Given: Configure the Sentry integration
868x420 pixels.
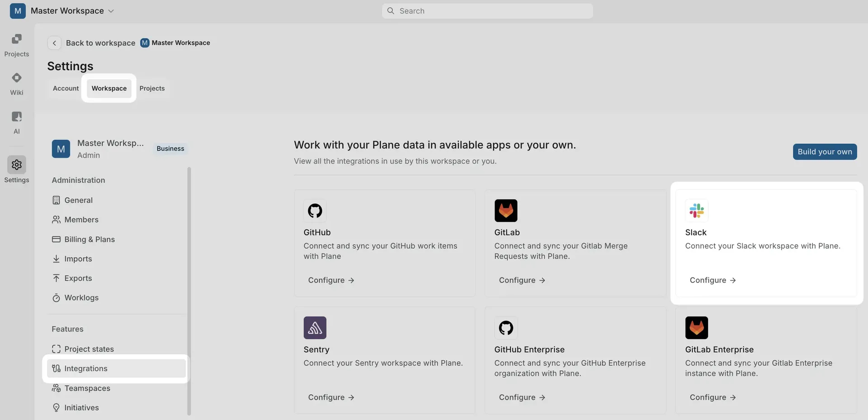Looking at the screenshot, I should coord(331,397).
